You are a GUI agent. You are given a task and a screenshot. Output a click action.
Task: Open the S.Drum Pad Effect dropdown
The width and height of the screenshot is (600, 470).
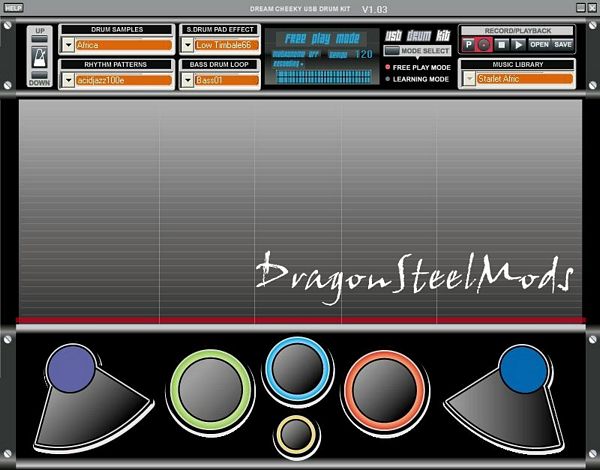(187, 45)
